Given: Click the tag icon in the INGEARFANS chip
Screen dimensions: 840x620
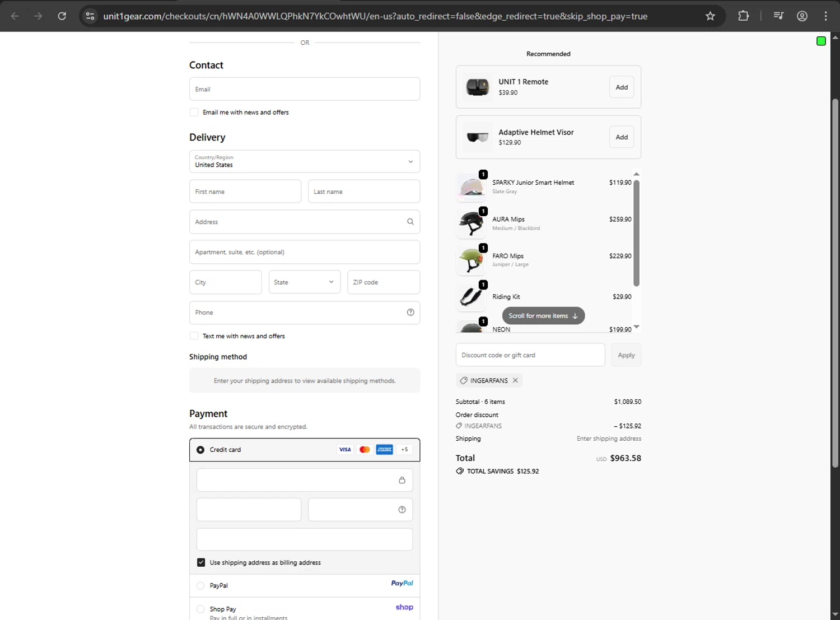Looking at the screenshot, I should tap(464, 380).
